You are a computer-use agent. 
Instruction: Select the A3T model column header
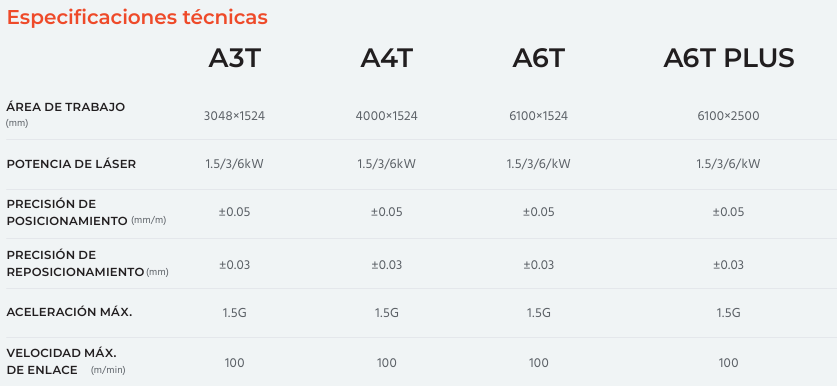(234, 58)
